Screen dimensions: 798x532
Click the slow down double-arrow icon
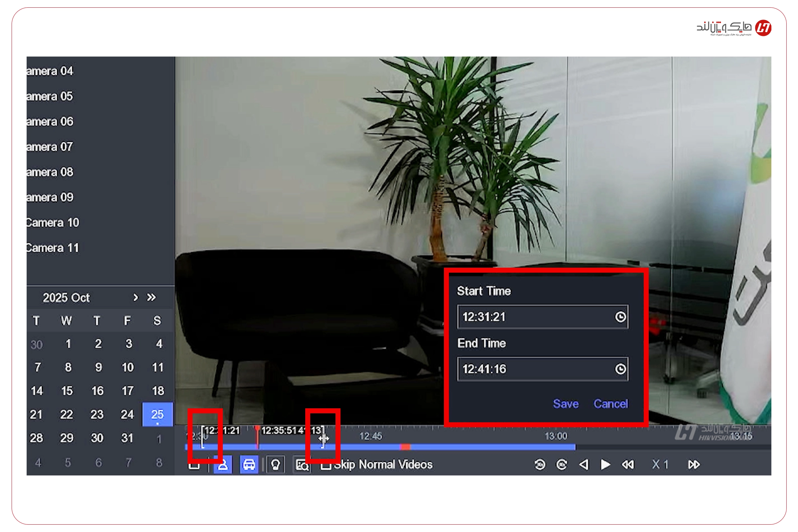coord(628,465)
